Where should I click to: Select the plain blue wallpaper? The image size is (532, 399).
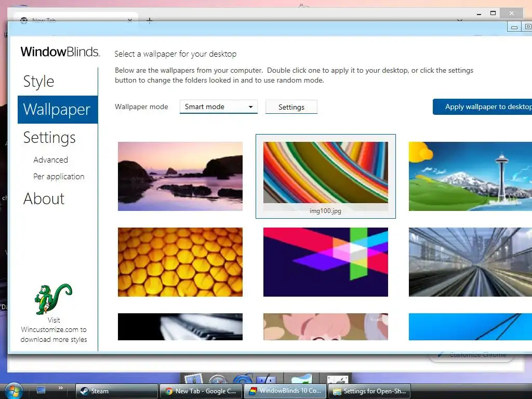click(x=470, y=327)
